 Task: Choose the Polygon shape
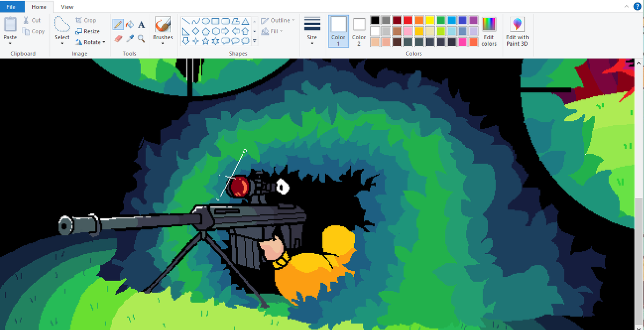point(236,21)
